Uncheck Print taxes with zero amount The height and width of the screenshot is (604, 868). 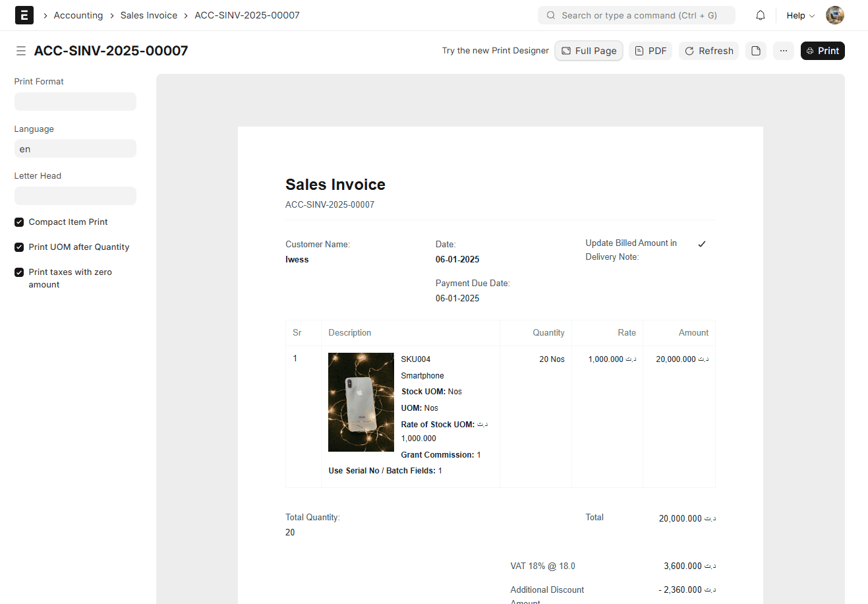pos(19,272)
